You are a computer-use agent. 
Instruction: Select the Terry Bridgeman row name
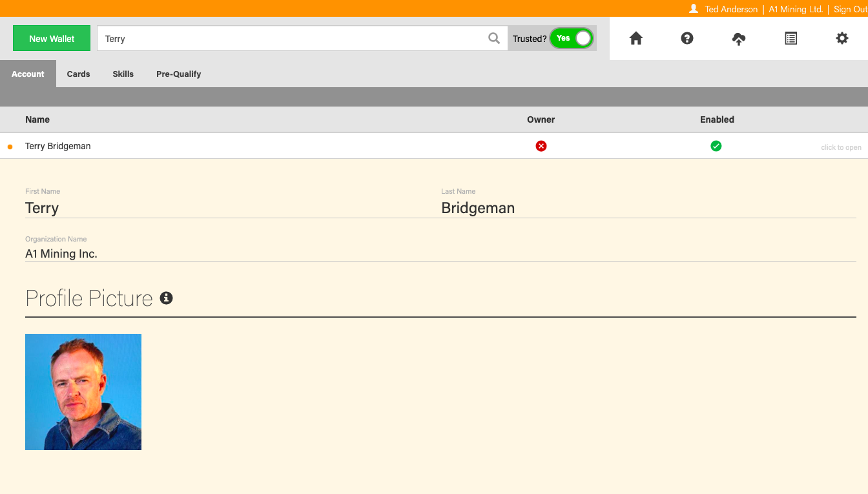(57, 146)
